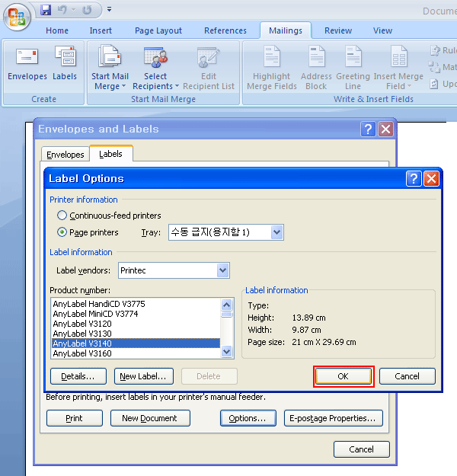Viewport: 457px width, 476px height.
Task: Select the Labels tab in dialog
Action: point(111,154)
